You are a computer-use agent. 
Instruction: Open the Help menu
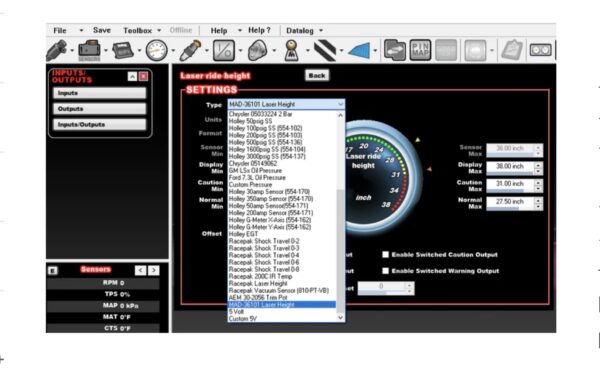pyautogui.click(x=219, y=30)
